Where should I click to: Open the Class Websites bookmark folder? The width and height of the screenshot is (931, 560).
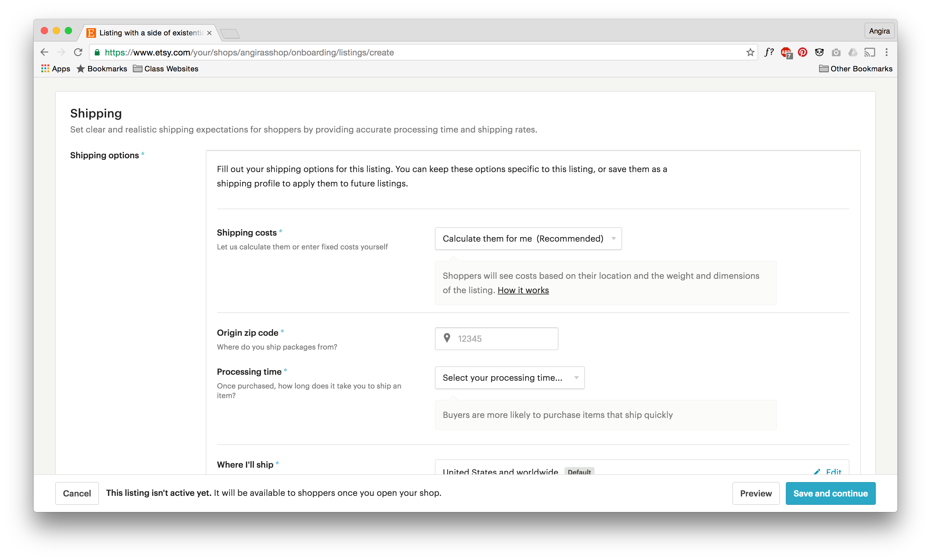[x=166, y=69]
